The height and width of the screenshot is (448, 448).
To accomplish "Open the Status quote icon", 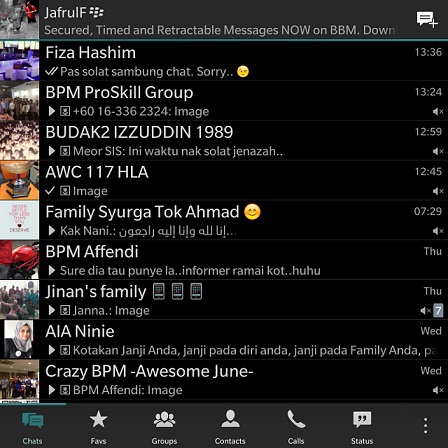I will [362, 419].
